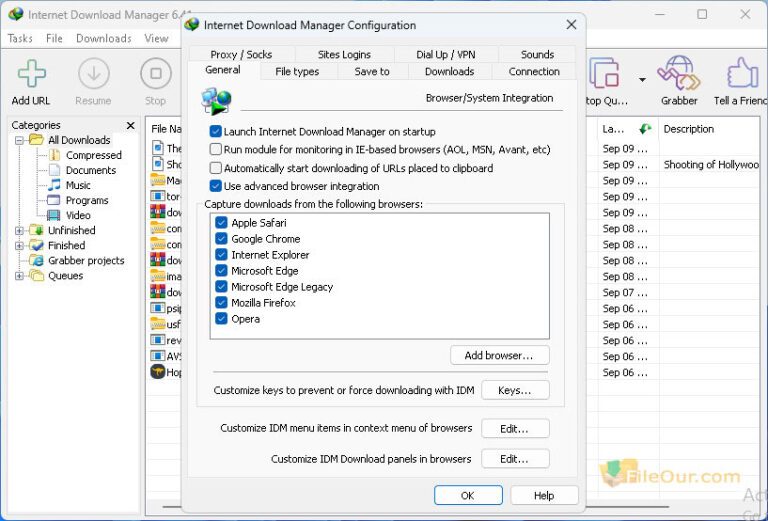Viewport: 768px width, 521px height.
Task: Close the Configuration dialog
Action: 571,25
